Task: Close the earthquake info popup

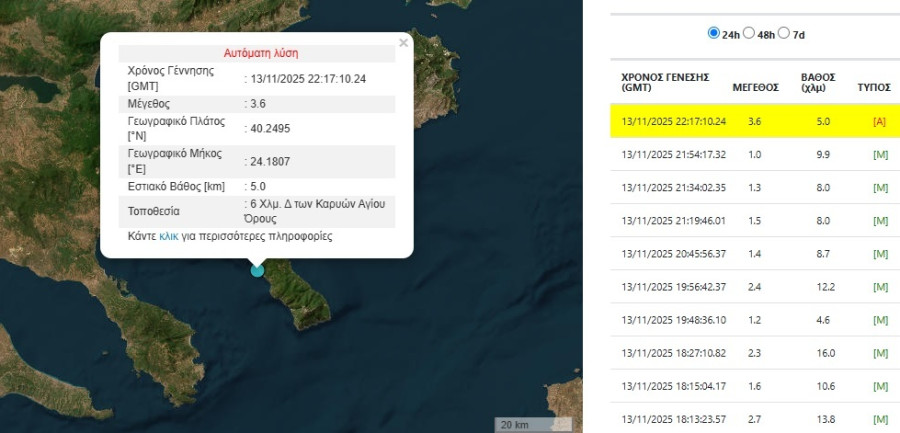Action: (403, 43)
